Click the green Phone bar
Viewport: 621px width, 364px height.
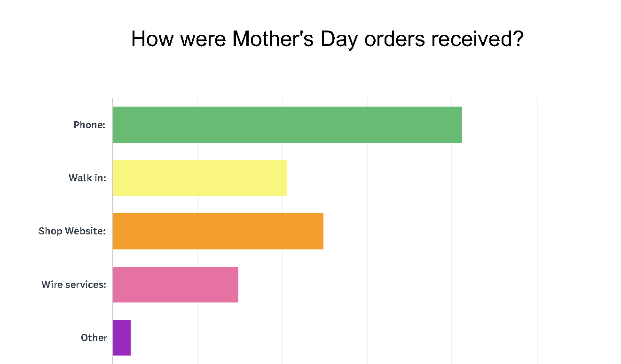[287, 125]
